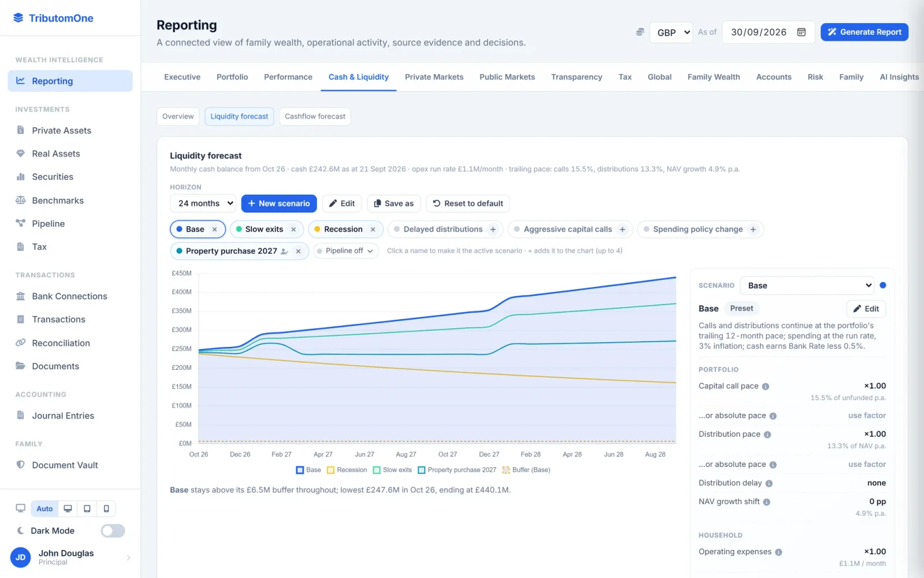
Task: Select desktop view icon in display switcher
Action: point(68,509)
